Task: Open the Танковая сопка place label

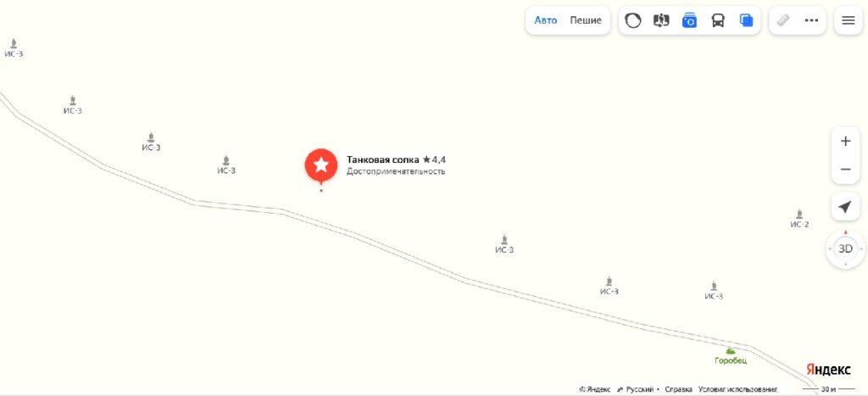Action: pyautogui.click(x=382, y=159)
